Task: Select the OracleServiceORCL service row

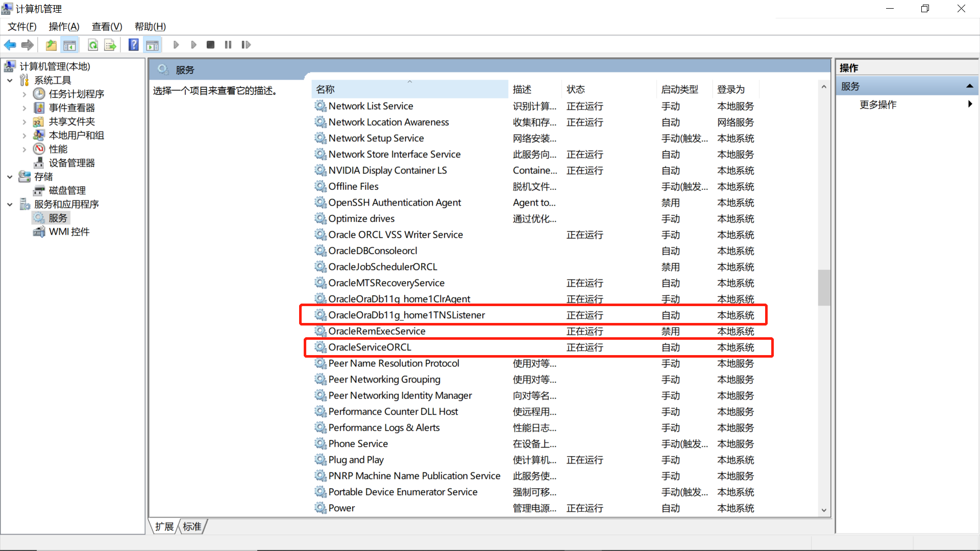Action: (x=370, y=347)
